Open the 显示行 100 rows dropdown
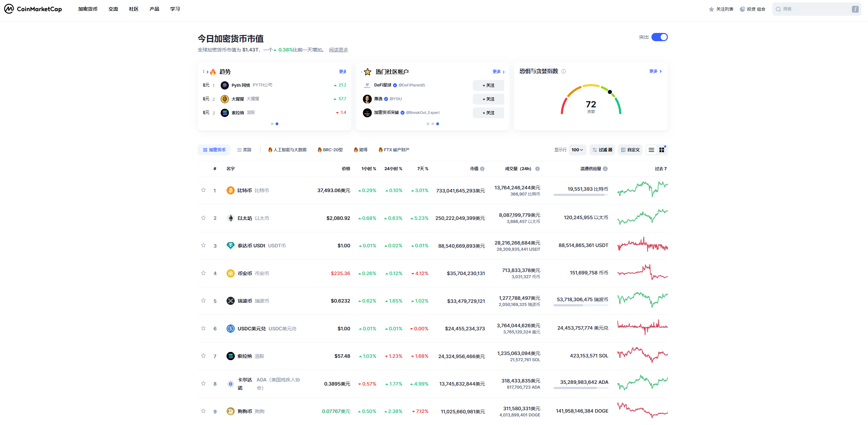 pos(577,150)
